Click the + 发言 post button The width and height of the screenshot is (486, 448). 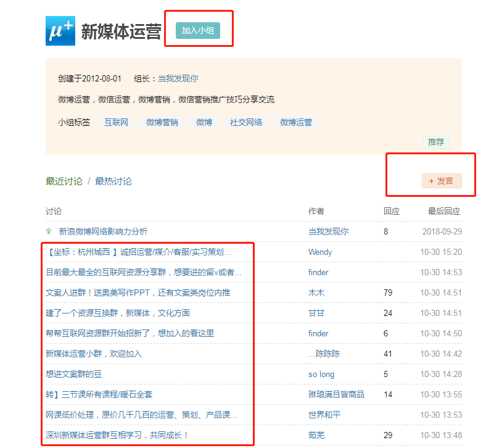(x=442, y=181)
